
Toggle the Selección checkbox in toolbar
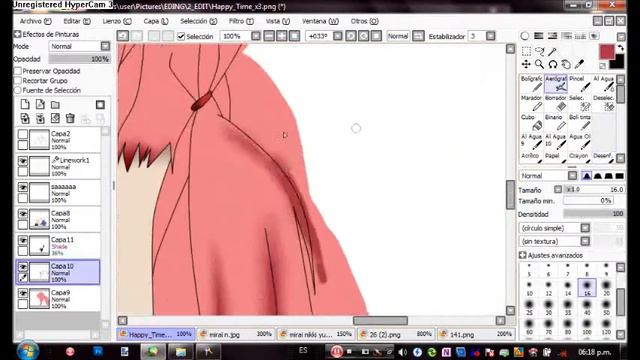(x=181, y=36)
